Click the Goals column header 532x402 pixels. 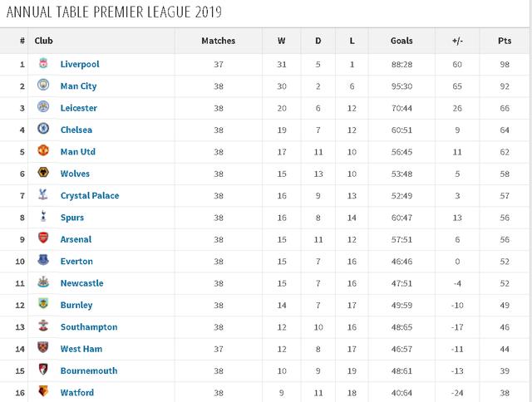(x=401, y=41)
